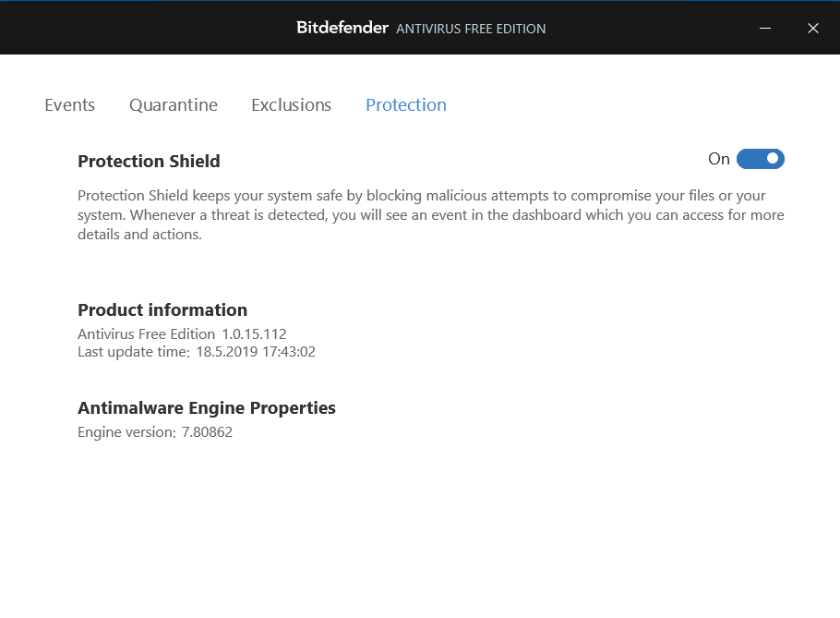Click the update timestamp 18.5.2019 17:43:02
This screenshot has width=840, height=618.
click(256, 352)
